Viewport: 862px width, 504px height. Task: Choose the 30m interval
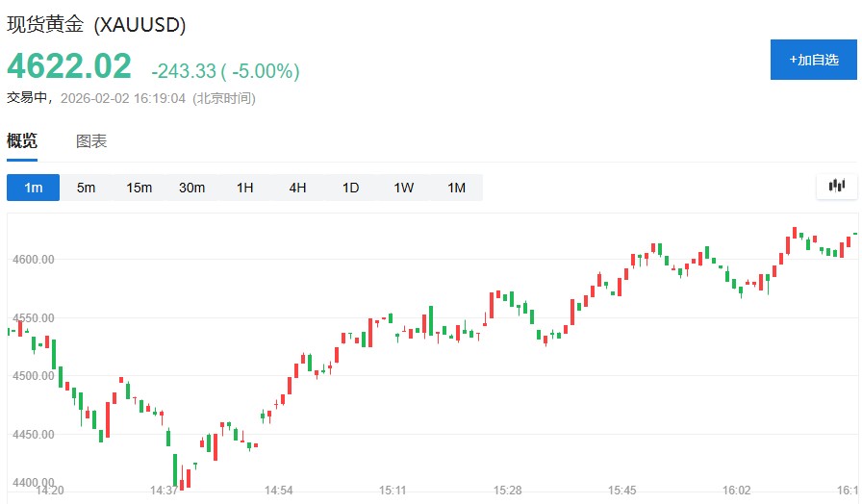[192, 188]
